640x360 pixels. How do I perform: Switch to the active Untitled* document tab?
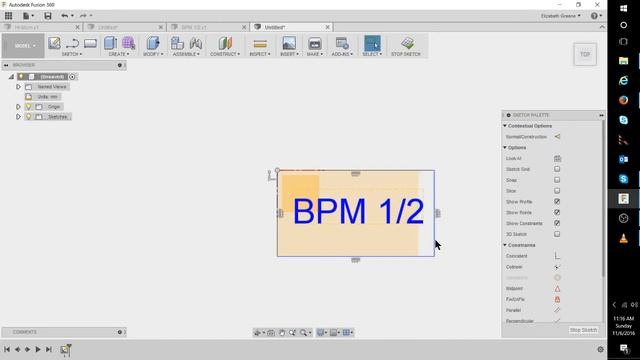[x=291, y=27]
